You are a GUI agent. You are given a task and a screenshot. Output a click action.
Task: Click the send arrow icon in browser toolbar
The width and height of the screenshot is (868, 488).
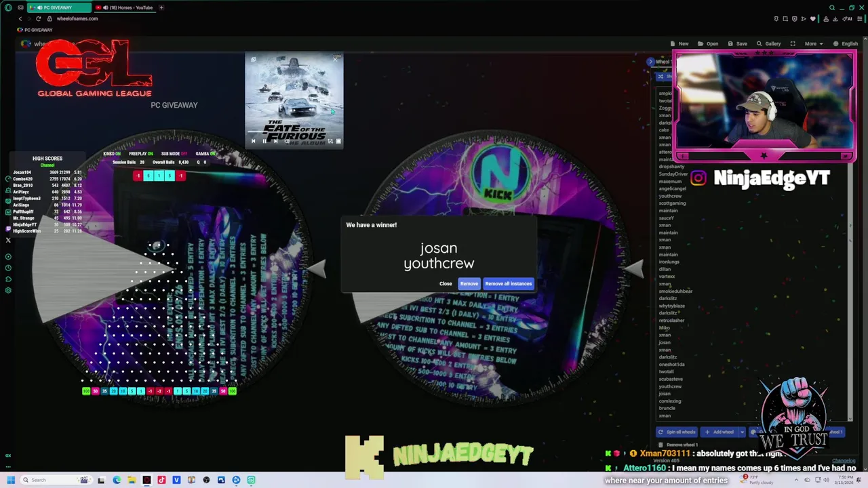pyautogui.click(x=804, y=19)
